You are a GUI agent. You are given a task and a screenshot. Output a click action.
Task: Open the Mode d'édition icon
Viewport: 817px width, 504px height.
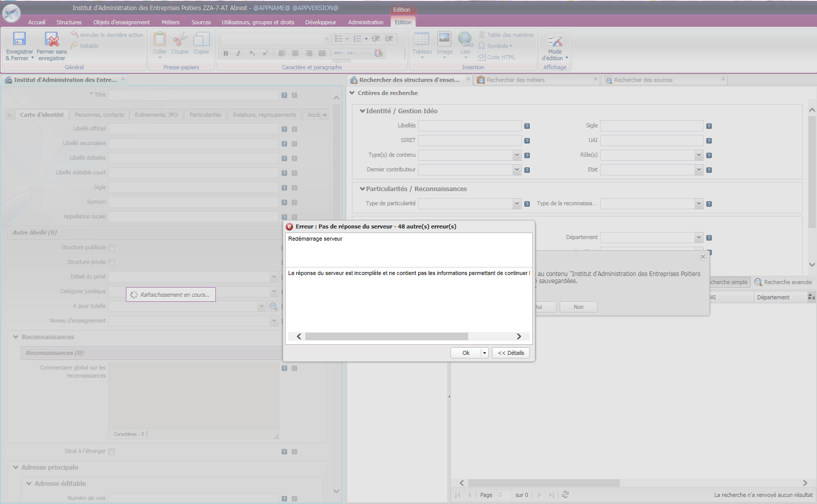coord(555,40)
